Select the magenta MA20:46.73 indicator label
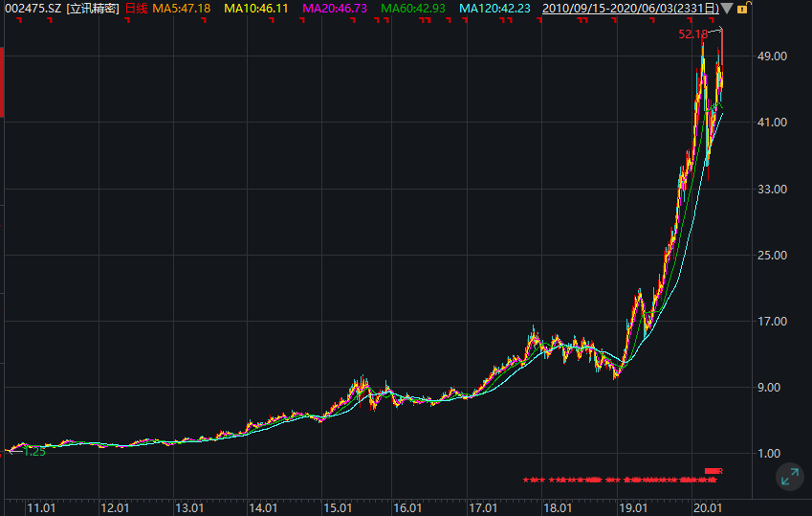This screenshot has width=812, height=516. click(x=335, y=9)
